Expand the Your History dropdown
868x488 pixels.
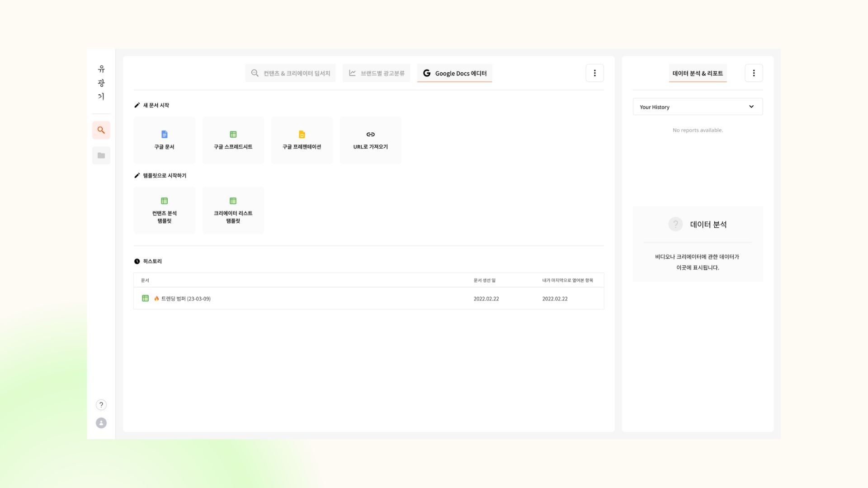click(698, 107)
